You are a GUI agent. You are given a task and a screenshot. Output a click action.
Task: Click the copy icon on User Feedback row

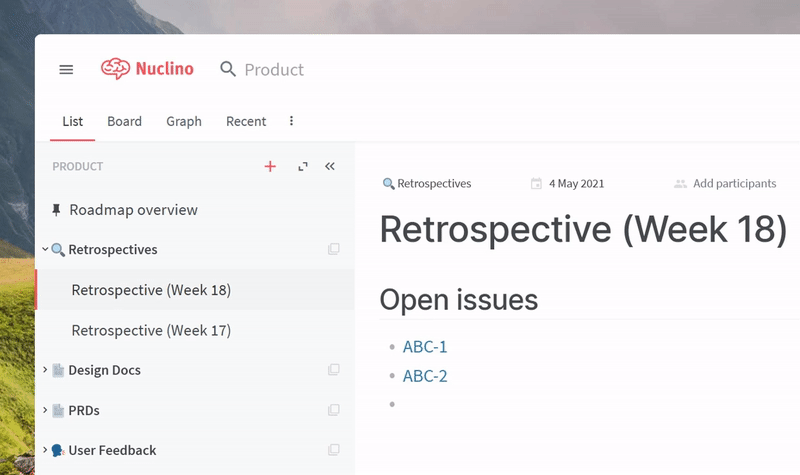click(334, 449)
